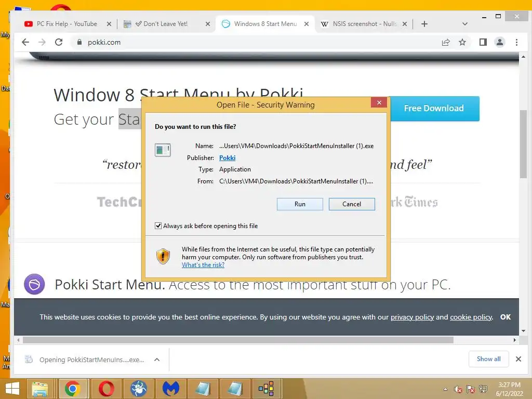Click the page scroll up arrow
Screen dimensions: 532x399
pos(523,57)
